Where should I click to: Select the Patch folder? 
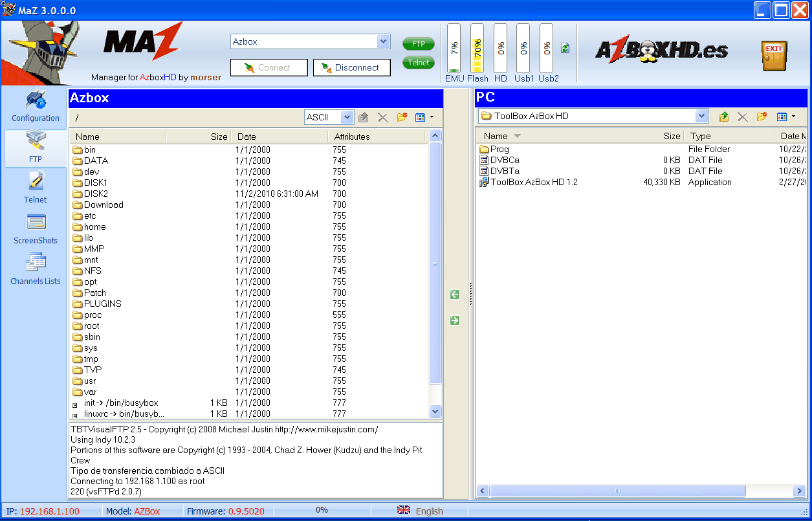point(95,293)
